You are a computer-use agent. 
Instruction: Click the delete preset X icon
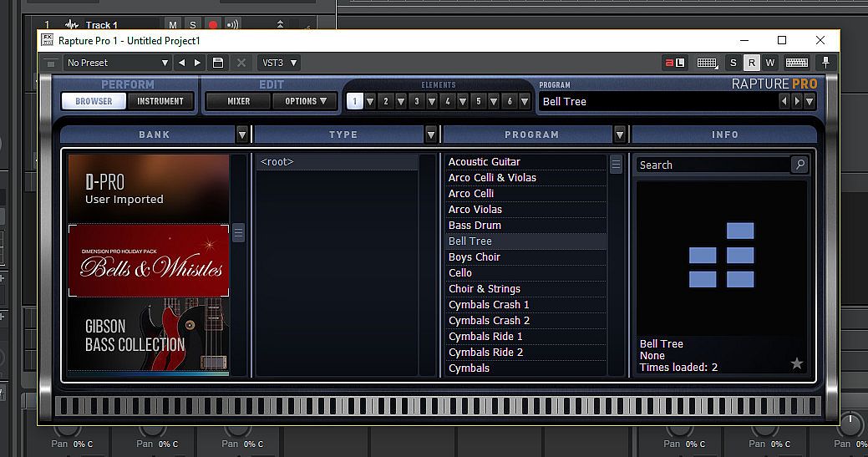point(241,63)
